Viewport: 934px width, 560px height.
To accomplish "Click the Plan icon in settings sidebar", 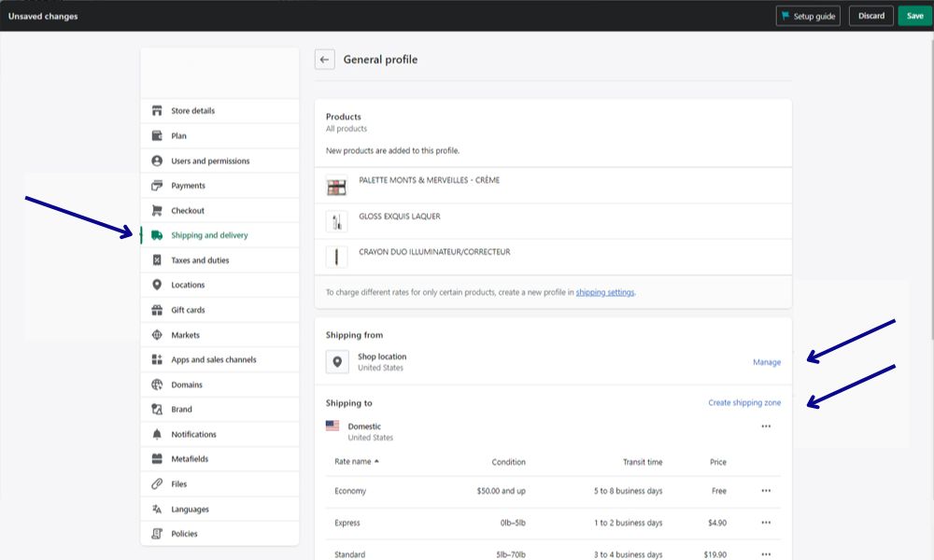I will [157, 135].
